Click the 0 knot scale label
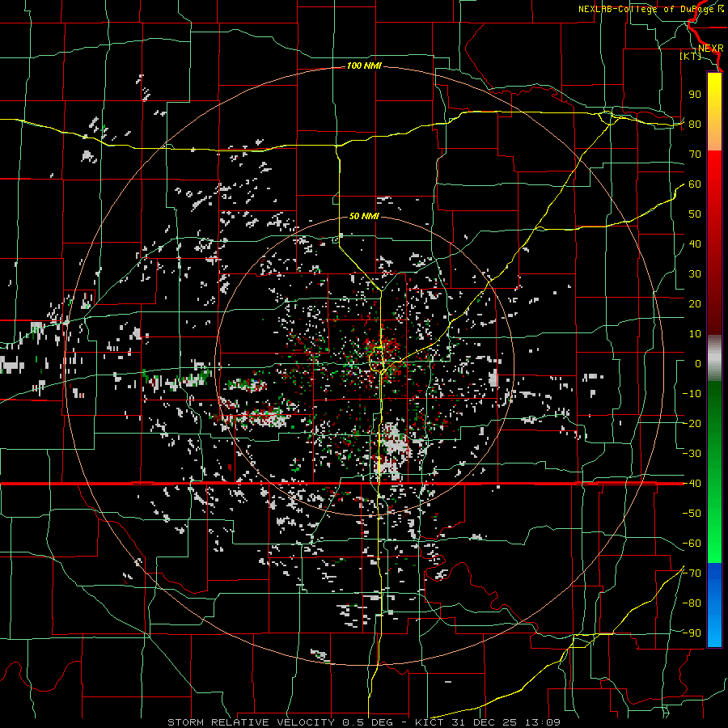Viewport: 728px width, 728px height. point(698,364)
